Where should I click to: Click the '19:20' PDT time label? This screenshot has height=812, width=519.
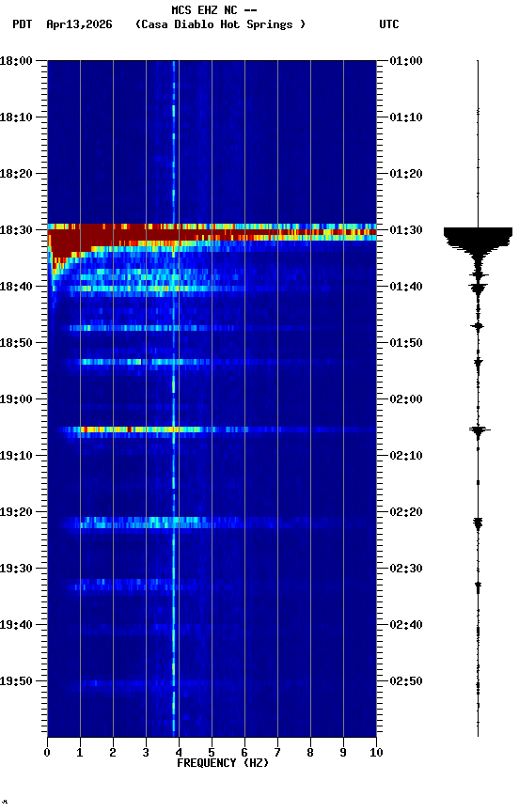[x=16, y=512]
